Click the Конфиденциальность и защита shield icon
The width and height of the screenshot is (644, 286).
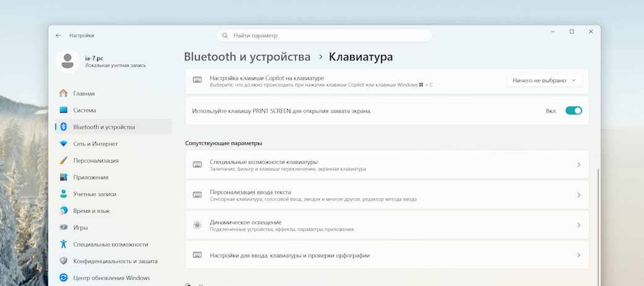pos(63,261)
